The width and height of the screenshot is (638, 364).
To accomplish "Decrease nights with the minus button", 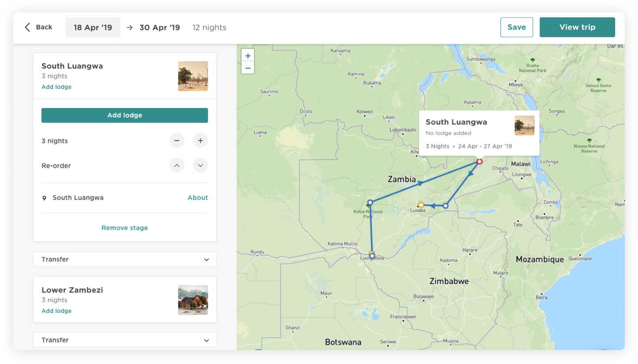I will coord(176,140).
